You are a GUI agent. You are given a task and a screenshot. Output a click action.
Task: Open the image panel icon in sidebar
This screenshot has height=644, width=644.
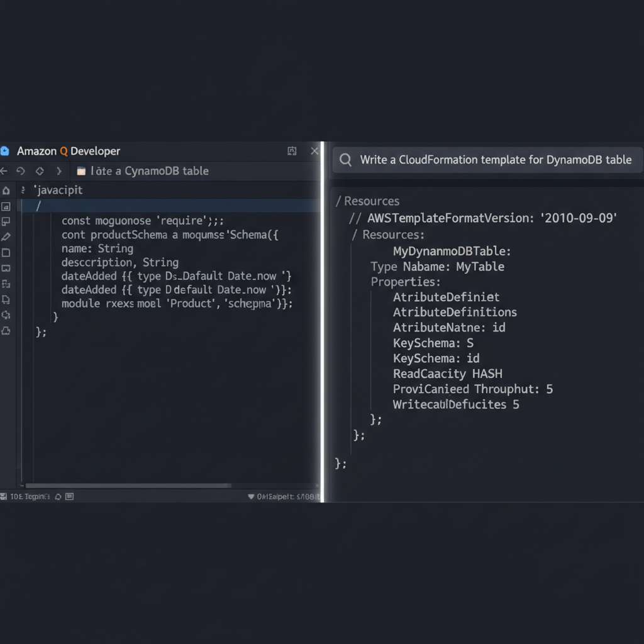point(6,206)
